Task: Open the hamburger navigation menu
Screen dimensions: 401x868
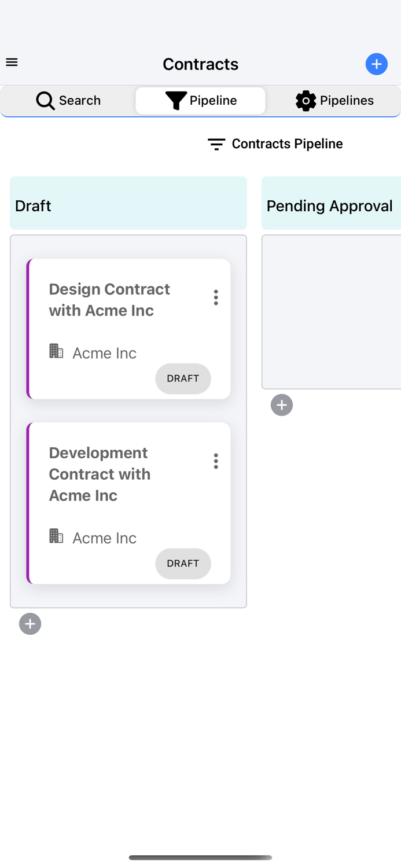Action: click(x=12, y=62)
